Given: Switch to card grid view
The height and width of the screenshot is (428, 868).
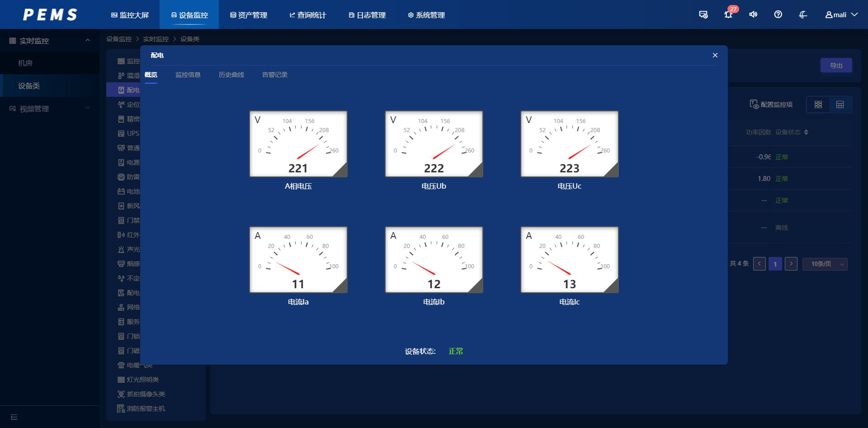Looking at the screenshot, I should pyautogui.click(x=818, y=105).
